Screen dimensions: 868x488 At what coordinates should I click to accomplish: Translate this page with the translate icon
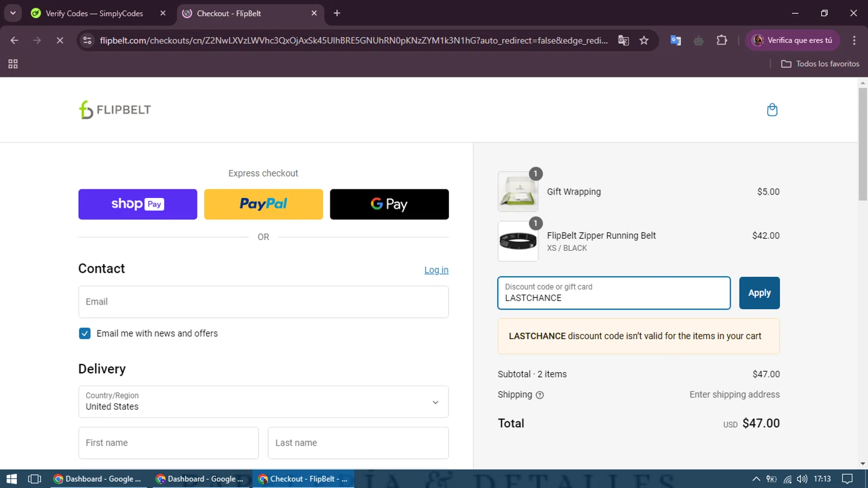(623, 41)
